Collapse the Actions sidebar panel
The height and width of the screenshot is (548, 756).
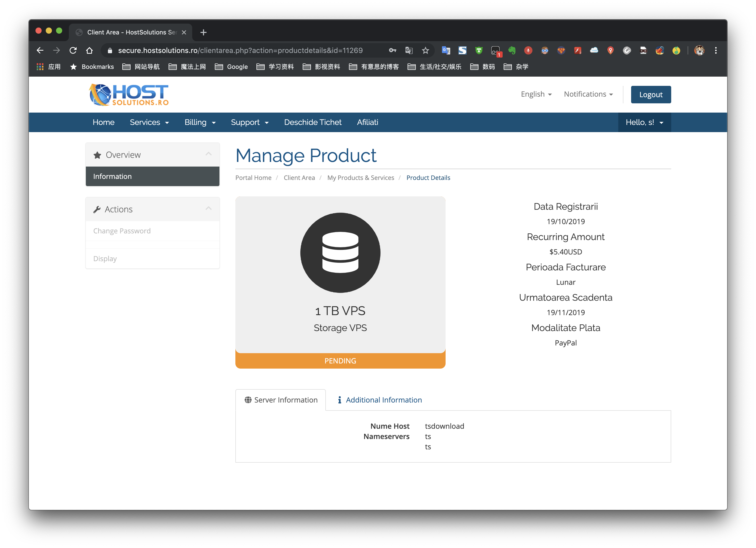click(x=209, y=209)
